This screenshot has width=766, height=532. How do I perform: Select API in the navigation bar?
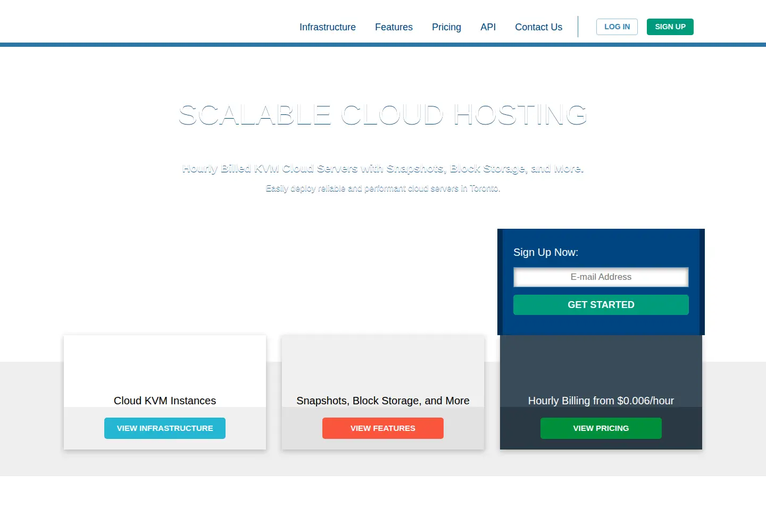point(488,27)
